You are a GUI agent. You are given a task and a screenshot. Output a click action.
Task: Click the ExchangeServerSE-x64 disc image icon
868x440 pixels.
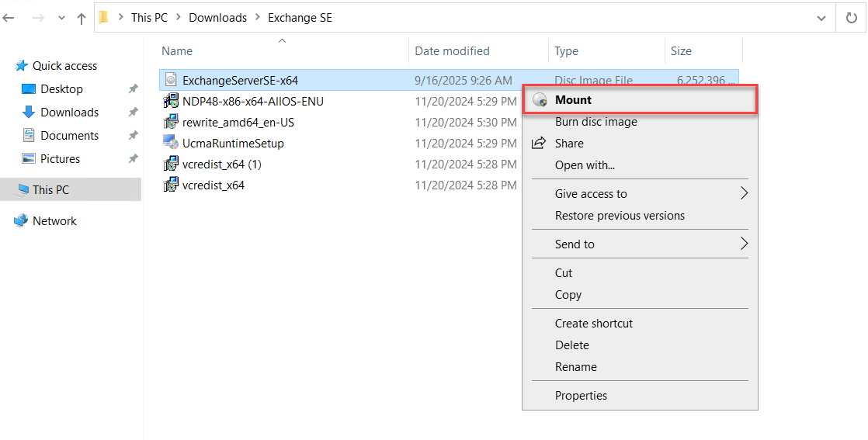pos(171,80)
